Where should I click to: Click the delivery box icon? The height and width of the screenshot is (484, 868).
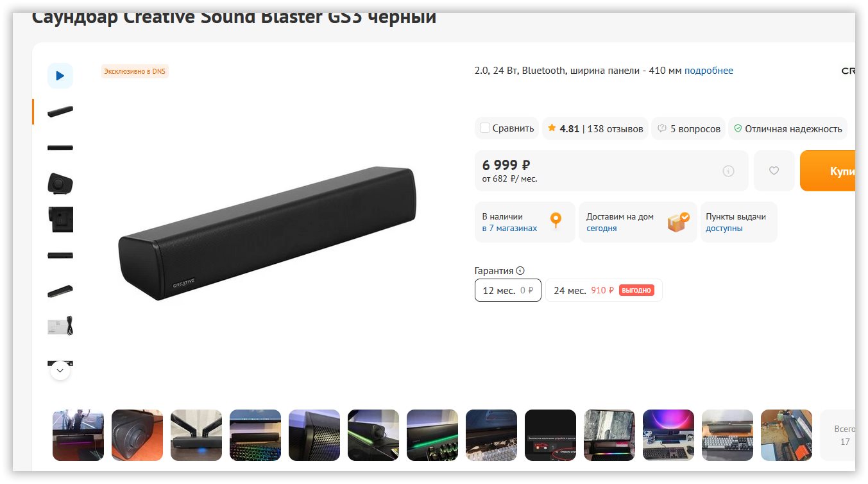[x=678, y=221]
